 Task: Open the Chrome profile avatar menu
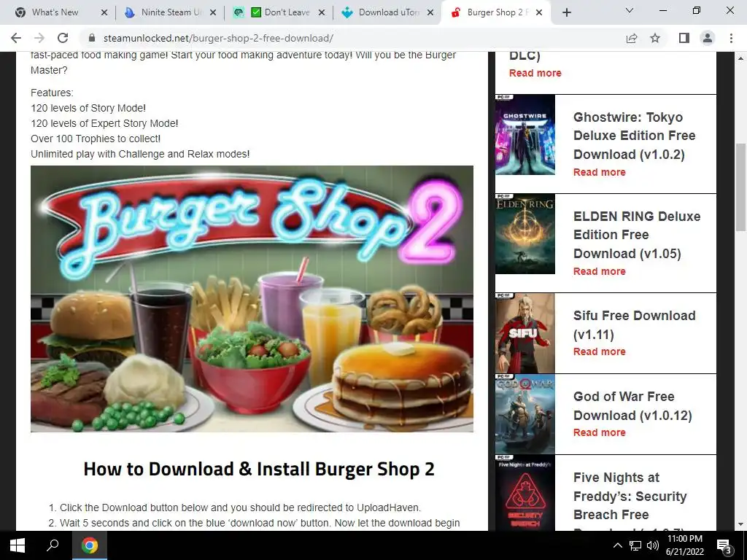coord(708,38)
